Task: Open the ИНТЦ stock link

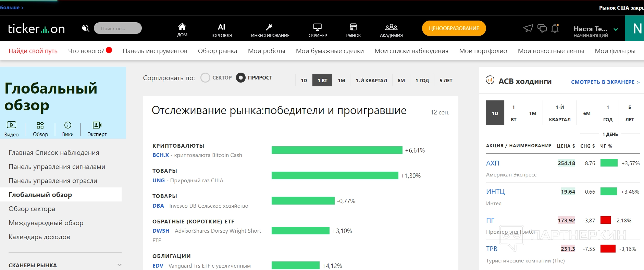Action: point(495,192)
